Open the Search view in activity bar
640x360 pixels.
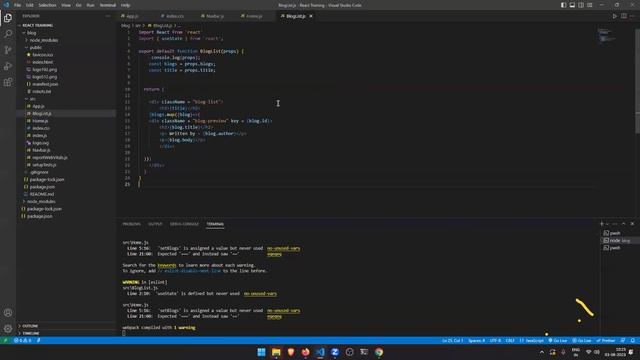[8, 34]
